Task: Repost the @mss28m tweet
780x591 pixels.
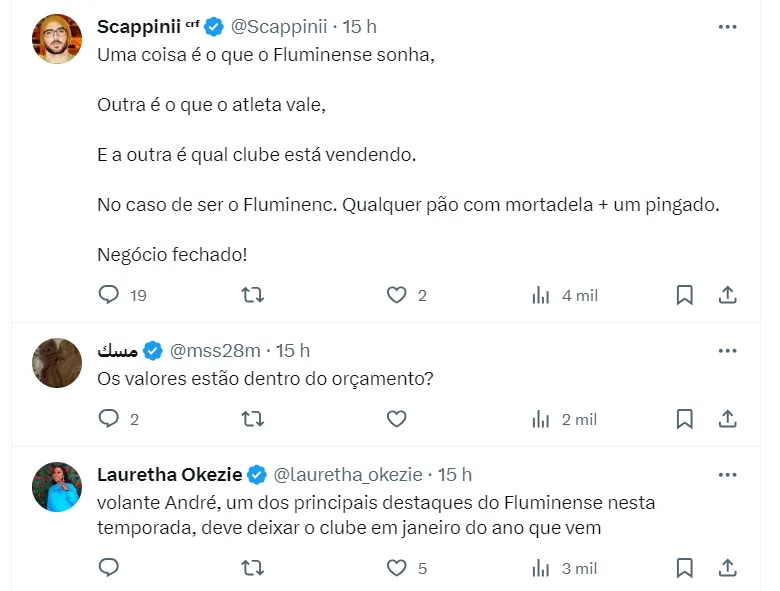Action: pyautogui.click(x=253, y=419)
